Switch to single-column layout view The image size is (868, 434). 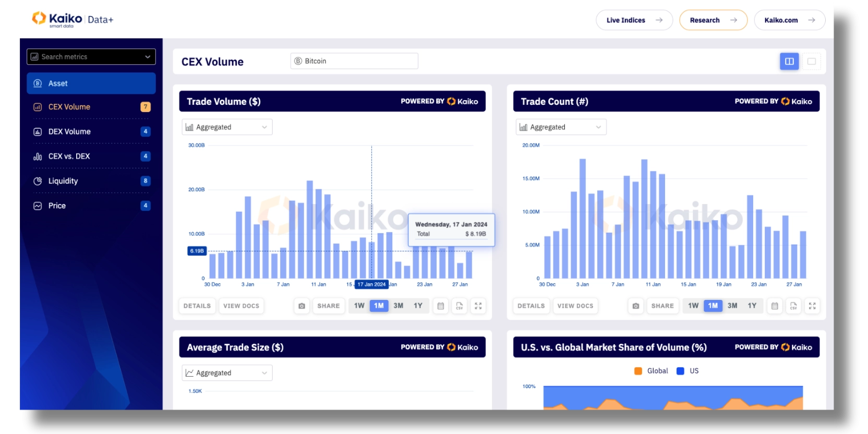tap(812, 62)
